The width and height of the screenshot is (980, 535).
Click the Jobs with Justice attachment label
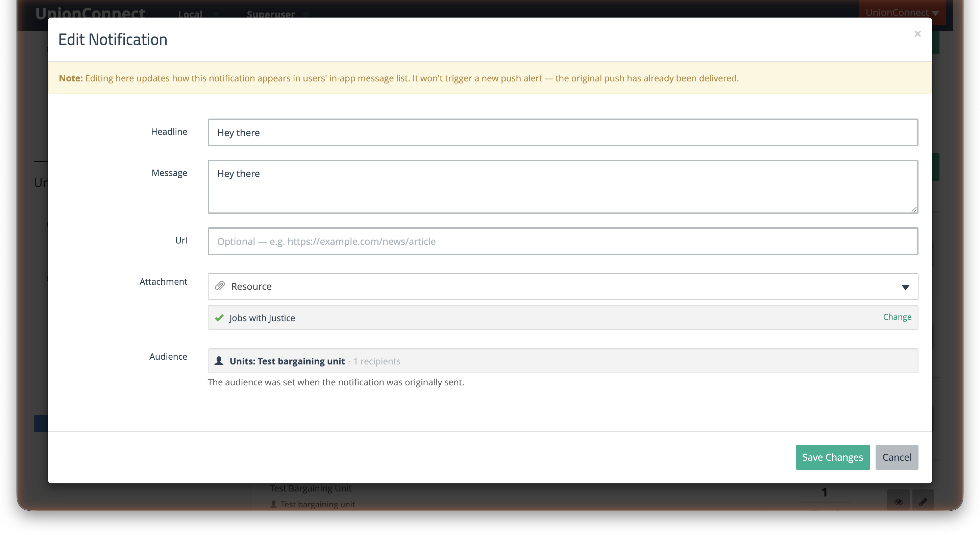coord(262,318)
